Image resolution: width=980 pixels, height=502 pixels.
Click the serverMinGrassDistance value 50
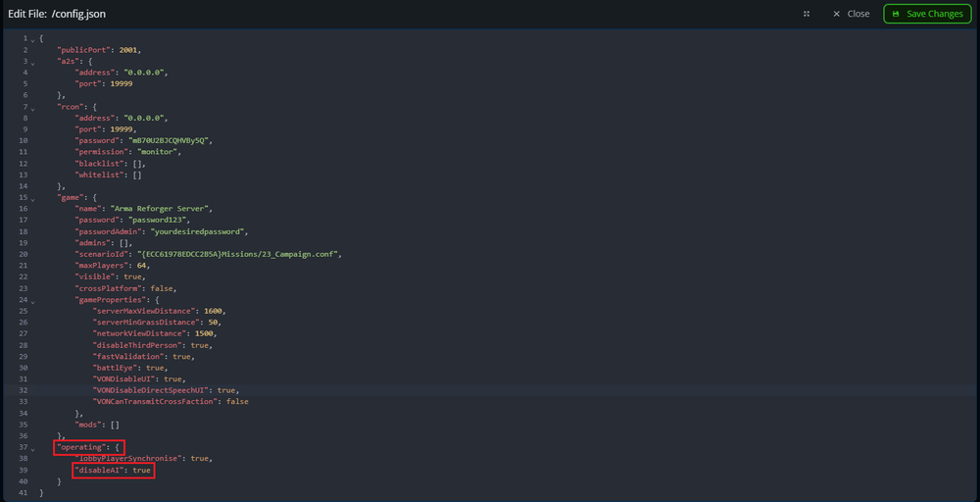pos(213,322)
